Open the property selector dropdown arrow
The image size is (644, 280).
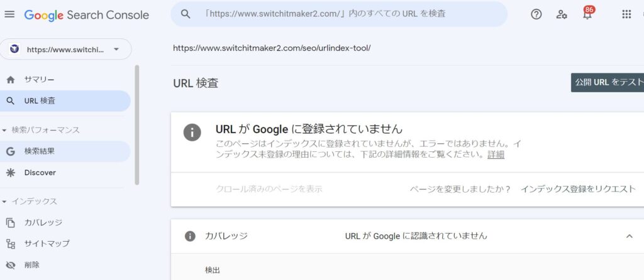116,49
